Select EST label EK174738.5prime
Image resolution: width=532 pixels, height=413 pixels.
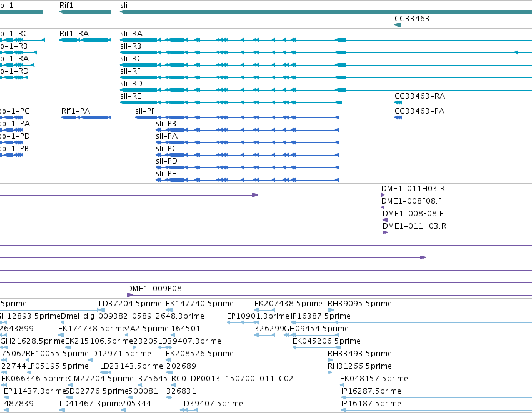pos(92,329)
